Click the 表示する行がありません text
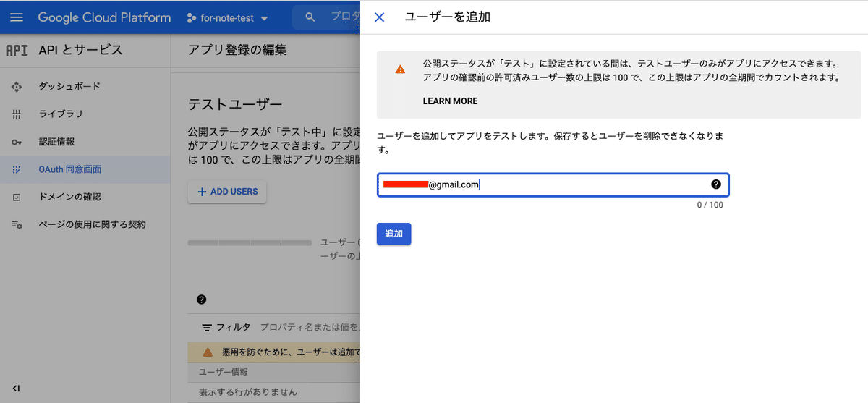Screen dimensions: 868x403 pyautogui.click(x=248, y=392)
